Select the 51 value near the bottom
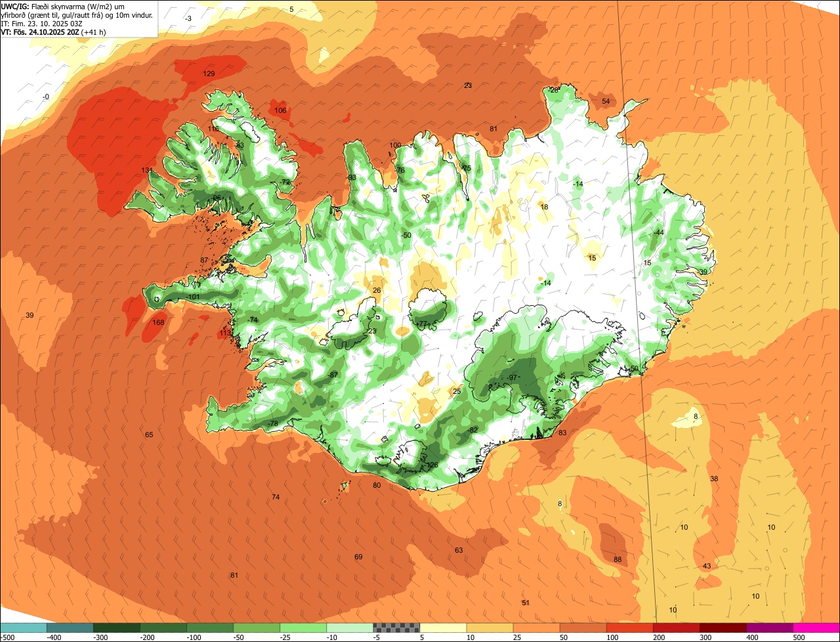840x642 pixels. click(526, 603)
